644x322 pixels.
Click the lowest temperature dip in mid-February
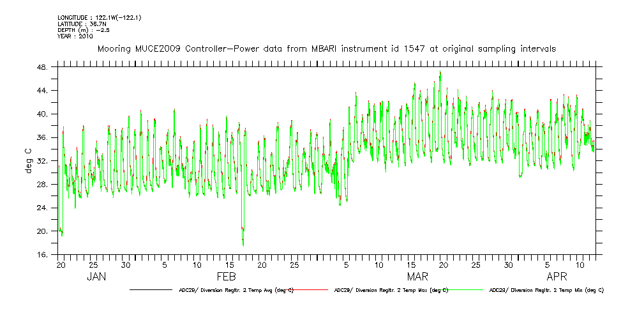click(x=243, y=243)
